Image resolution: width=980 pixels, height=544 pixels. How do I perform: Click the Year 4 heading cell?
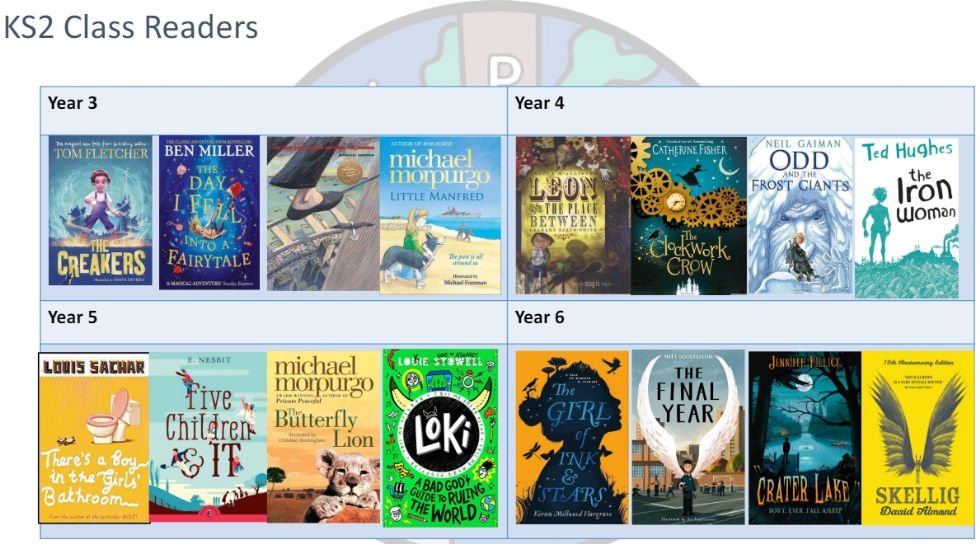741,111
